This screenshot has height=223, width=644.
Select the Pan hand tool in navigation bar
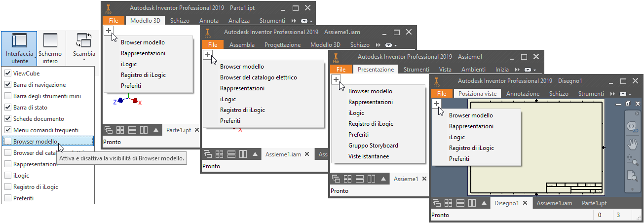tap(633, 144)
